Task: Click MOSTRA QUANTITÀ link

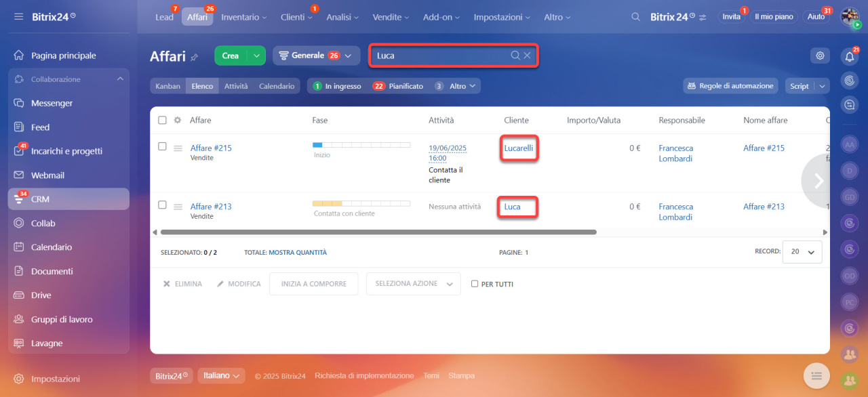Action: tap(298, 252)
